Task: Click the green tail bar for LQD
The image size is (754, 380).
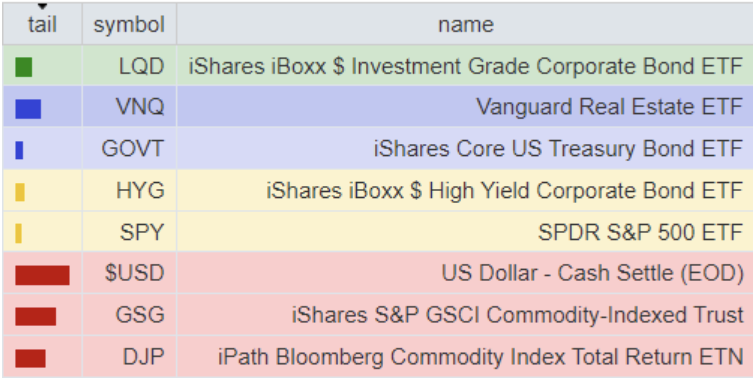Action: [x=24, y=67]
